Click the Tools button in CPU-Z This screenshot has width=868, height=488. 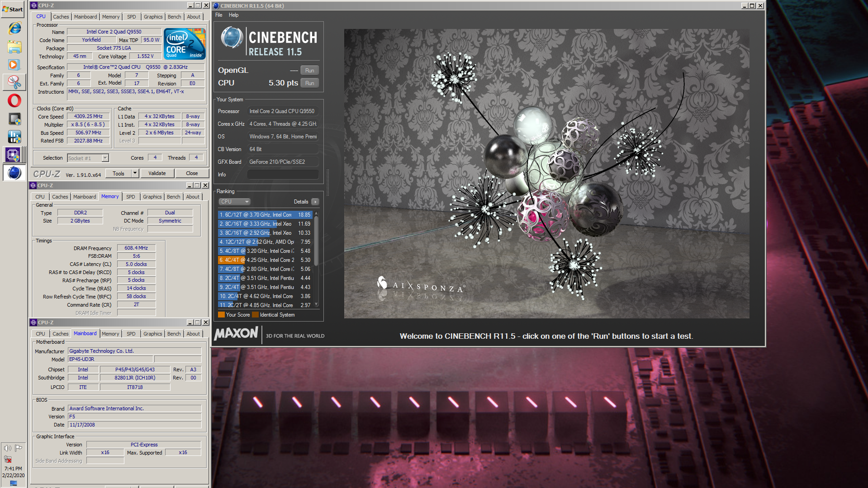(119, 173)
